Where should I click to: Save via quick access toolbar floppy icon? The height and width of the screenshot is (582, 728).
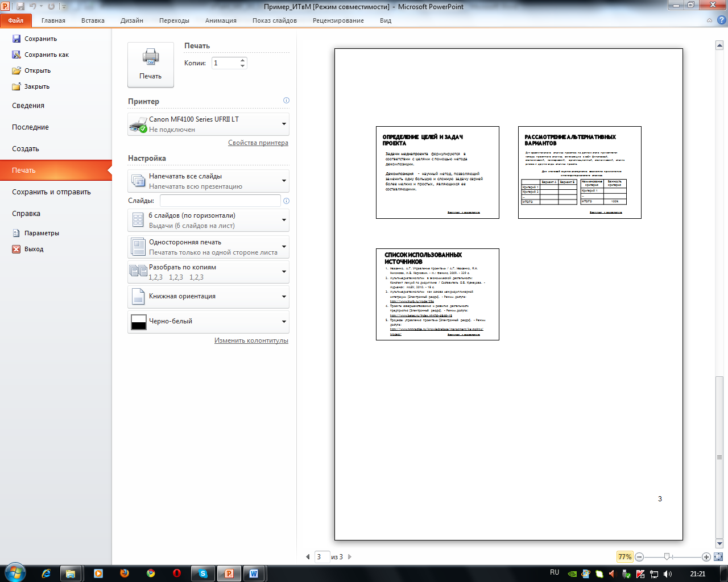point(20,7)
